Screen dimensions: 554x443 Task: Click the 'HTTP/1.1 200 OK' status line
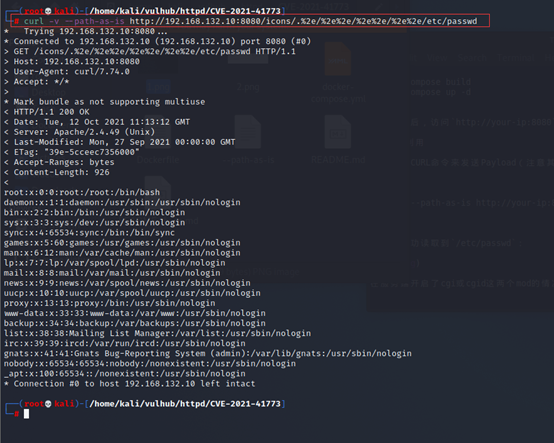tap(47, 112)
